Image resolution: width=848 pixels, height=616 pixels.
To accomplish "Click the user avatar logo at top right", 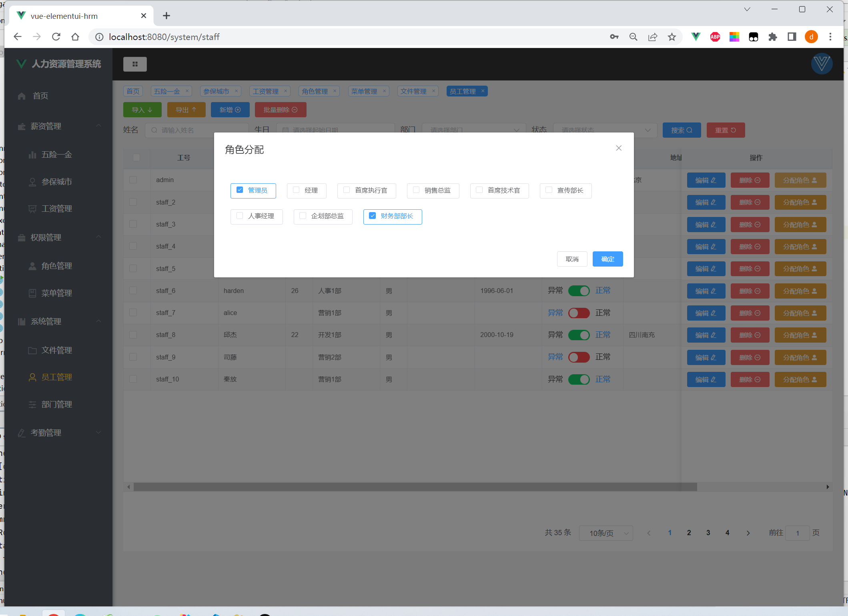I will pyautogui.click(x=821, y=64).
